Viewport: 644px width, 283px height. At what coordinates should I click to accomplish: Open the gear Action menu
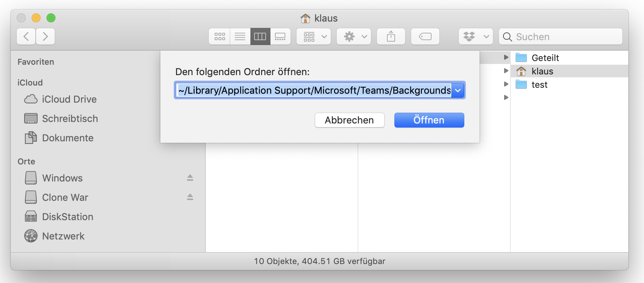353,36
